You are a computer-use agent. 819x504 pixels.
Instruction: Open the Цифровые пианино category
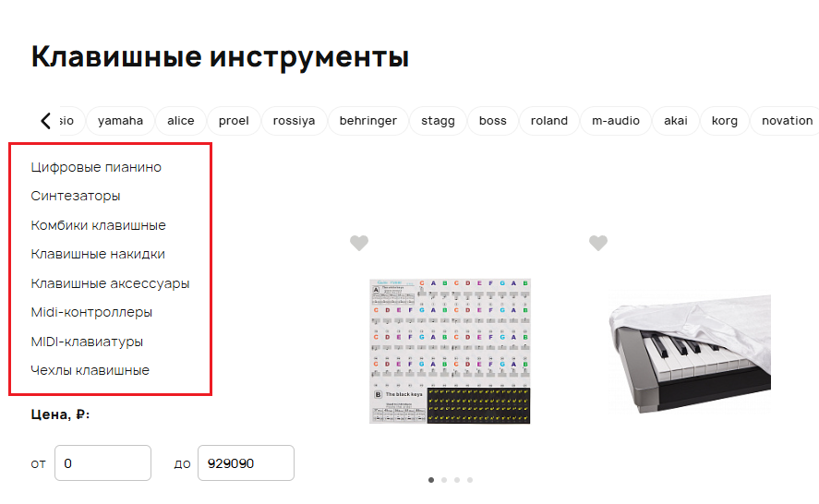96,167
